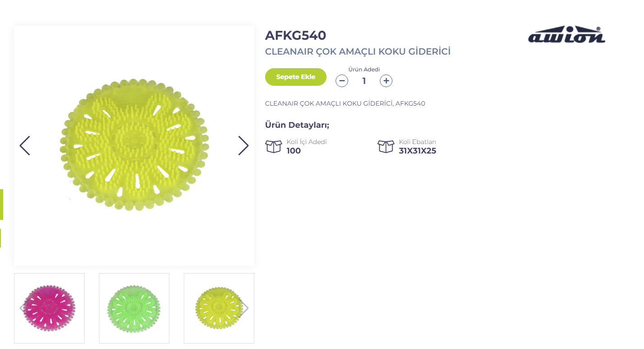The width and height of the screenshot is (644, 349).
Task: Click the large yellow product image
Action: click(134, 144)
